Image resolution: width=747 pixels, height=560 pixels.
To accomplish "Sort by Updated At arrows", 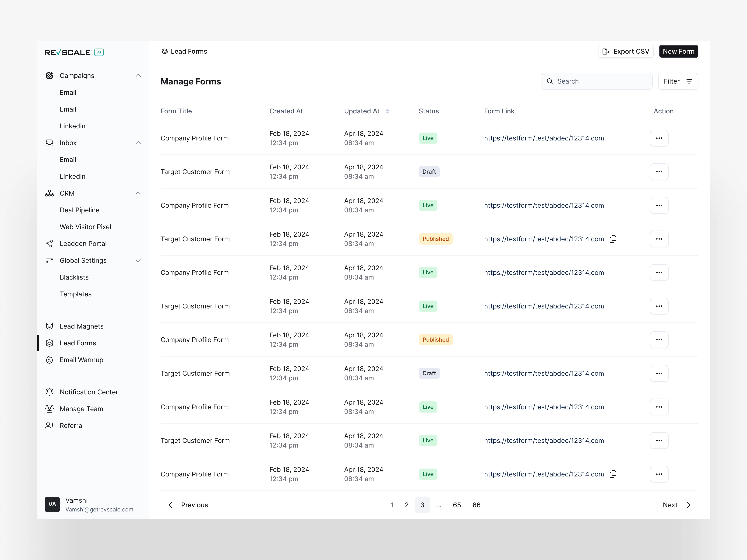I will (x=387, y=111).
